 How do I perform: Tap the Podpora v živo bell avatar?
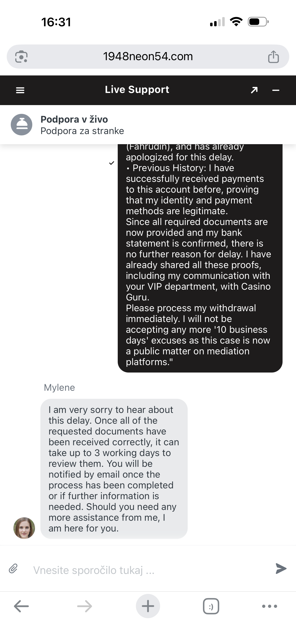22,124
